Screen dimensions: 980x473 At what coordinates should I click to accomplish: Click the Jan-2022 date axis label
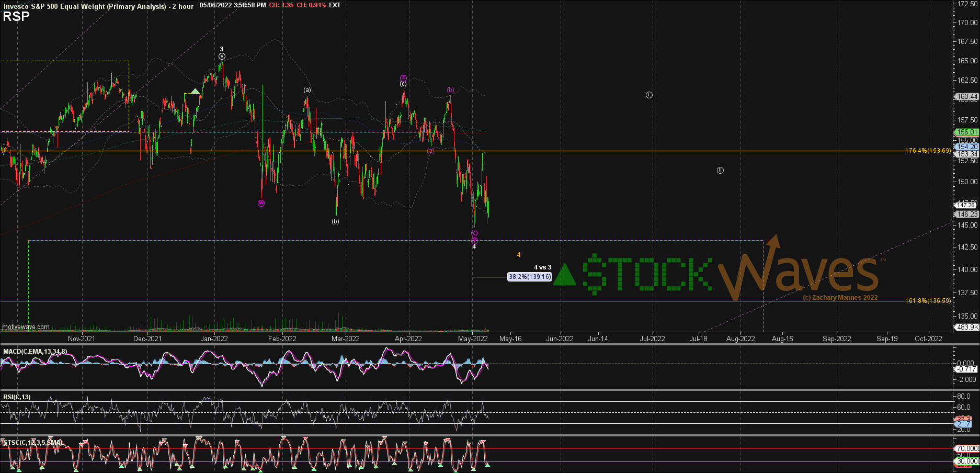[x=214, y=339]
